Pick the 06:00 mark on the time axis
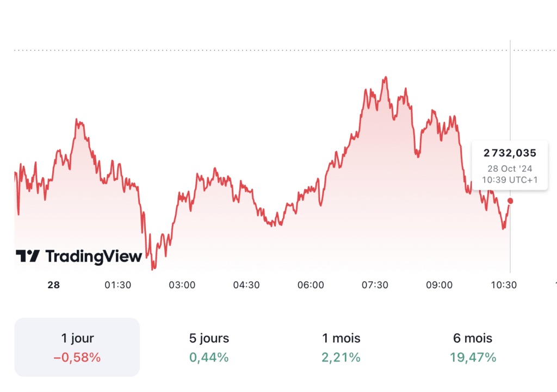The width and height of the screenshot is (557, 392). click(311, 285)
